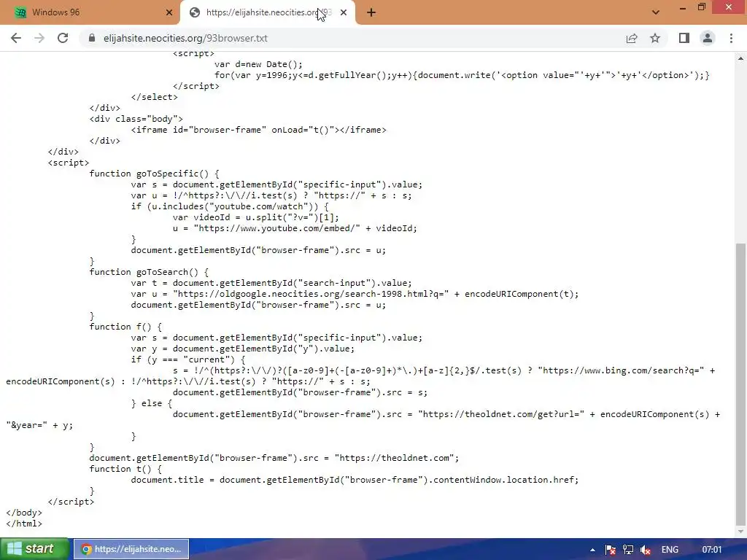
Task: View site security lock information
Action: [92, 38]
